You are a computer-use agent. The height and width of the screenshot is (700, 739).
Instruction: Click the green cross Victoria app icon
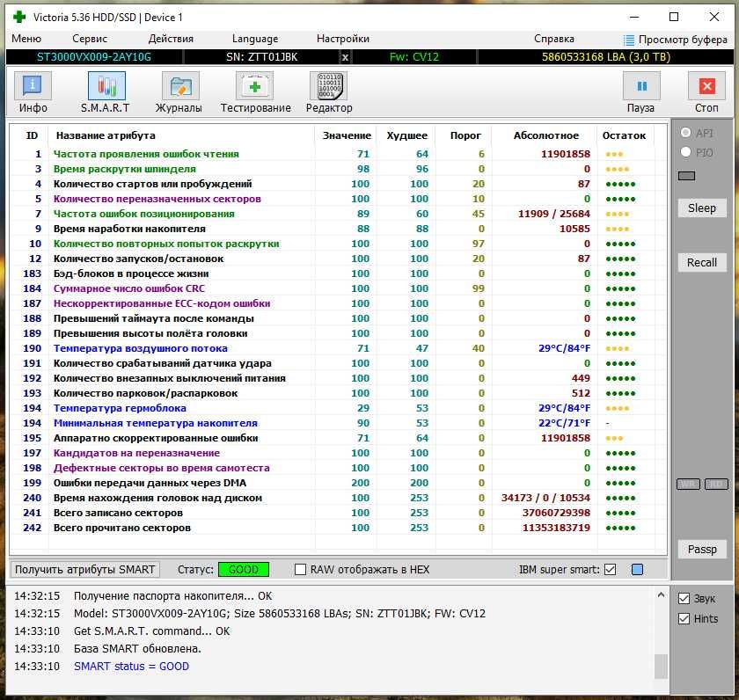coord(19,17)
